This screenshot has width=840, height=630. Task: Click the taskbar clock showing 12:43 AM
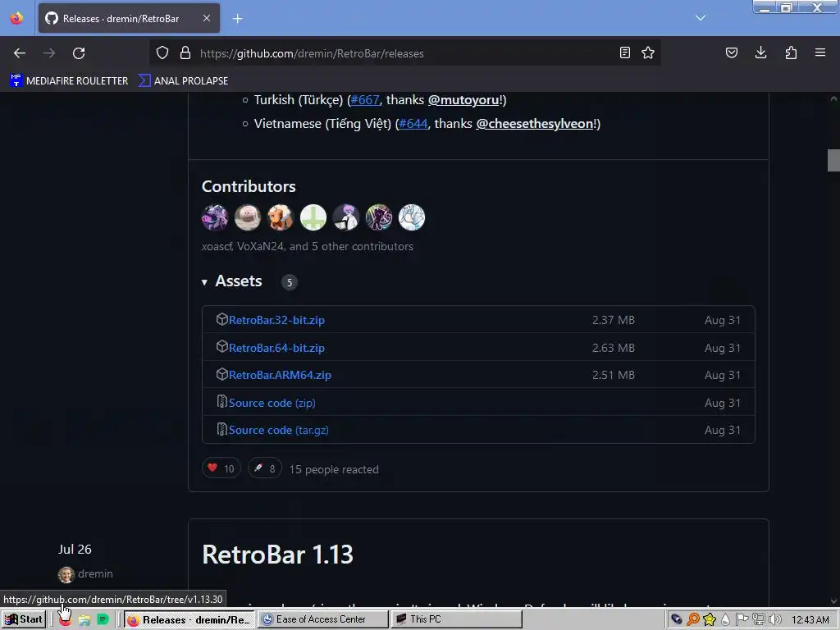point(810,620)
